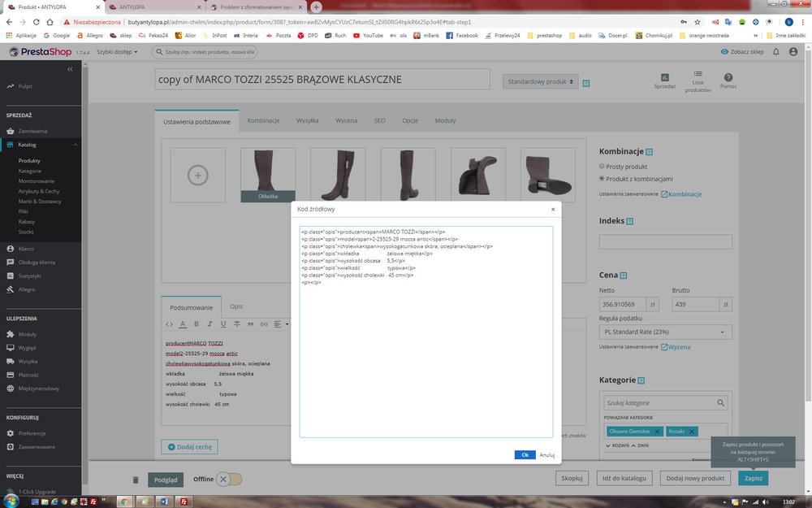This screenshot has width=812, height=508.
Task: Switch to the Kombinacje tab
Action: coord(263,121)
